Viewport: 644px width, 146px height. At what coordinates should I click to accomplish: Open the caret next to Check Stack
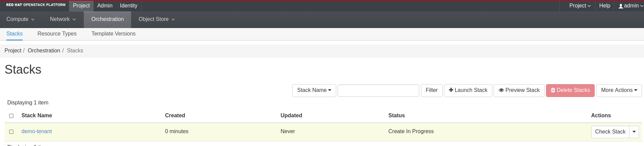(x=634, y=132)
